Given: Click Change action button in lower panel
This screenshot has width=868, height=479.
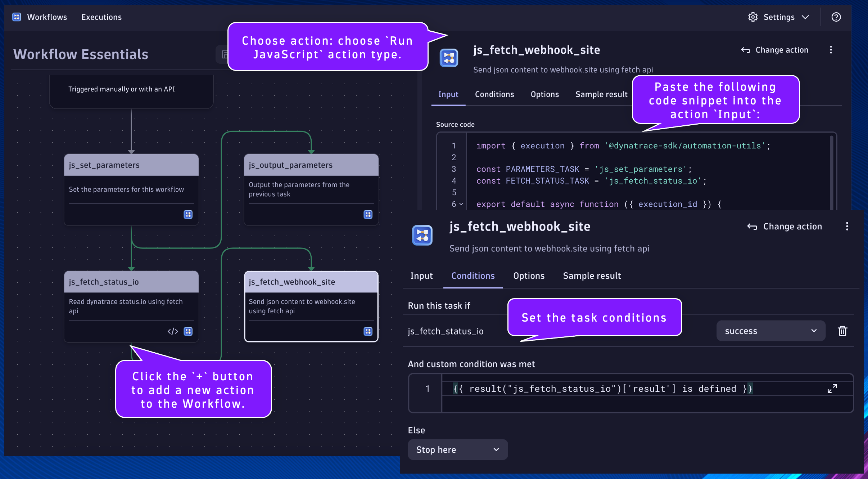Looking at the screenshot, I should pyautogui.click(x=785, y=227).
